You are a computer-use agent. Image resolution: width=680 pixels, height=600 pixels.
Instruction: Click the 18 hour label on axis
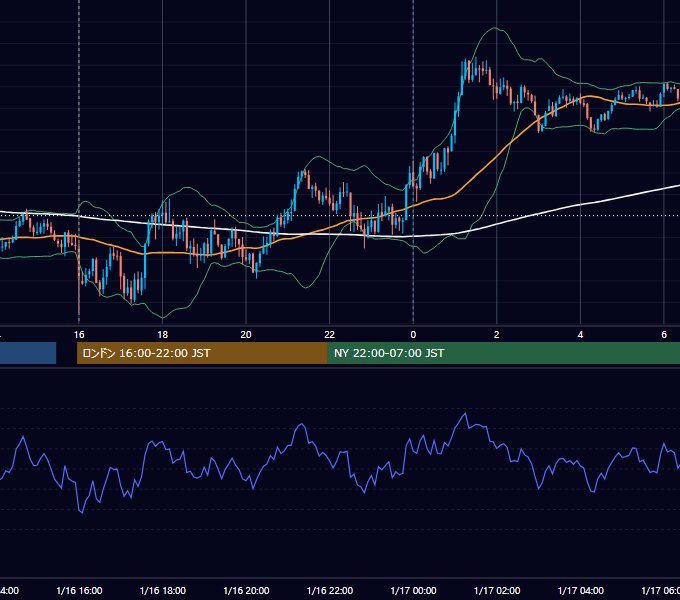click(x=162, y=335)
